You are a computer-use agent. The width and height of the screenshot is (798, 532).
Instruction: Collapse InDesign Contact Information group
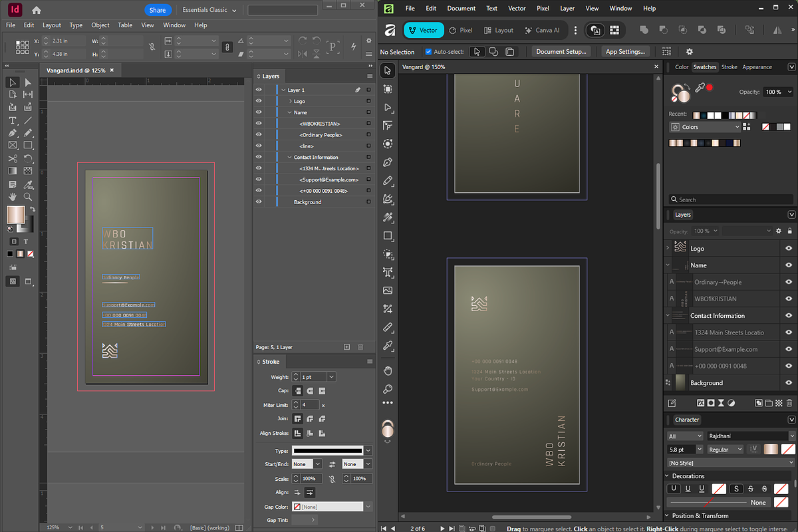click(291, 157)
